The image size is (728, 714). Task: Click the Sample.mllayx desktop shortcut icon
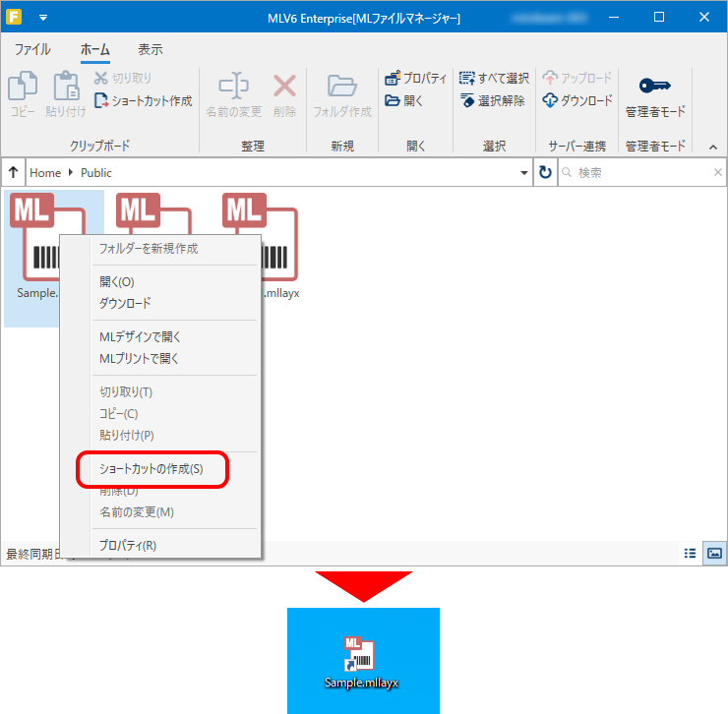[361, 662]
